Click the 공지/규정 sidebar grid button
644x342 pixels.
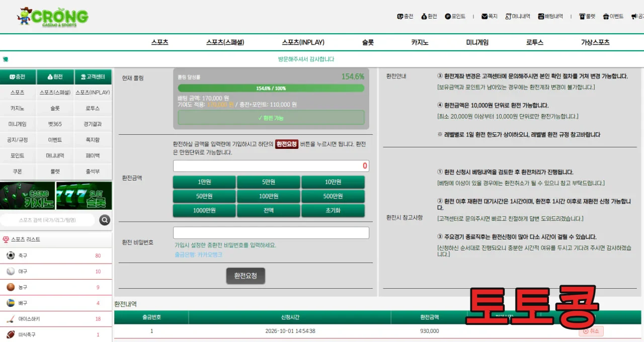18,140
